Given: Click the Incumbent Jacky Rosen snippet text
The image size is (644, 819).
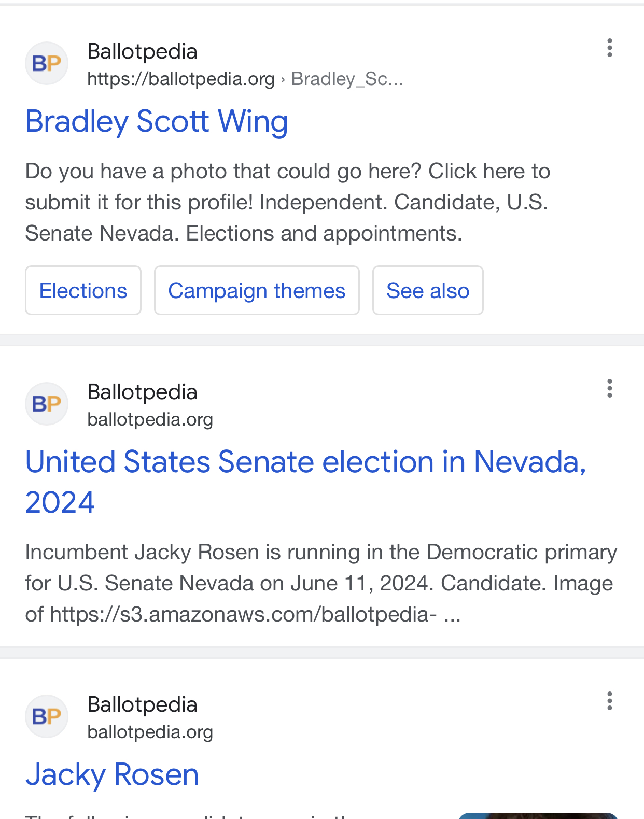Looking at the screenshot, I should coord(321,583).
